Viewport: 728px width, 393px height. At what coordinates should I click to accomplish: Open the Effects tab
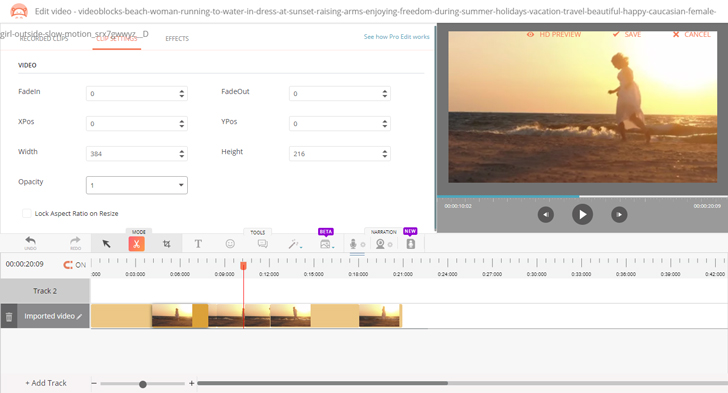pos(177,39)
